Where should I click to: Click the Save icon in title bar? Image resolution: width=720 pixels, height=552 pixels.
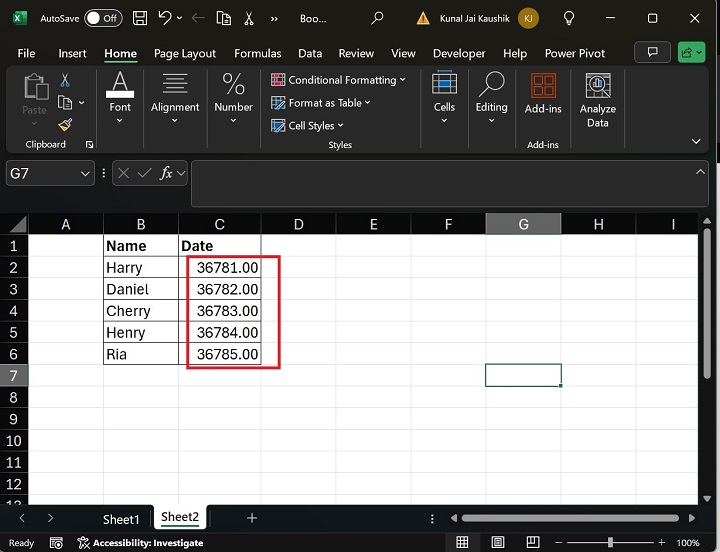(x=140, y=18)
